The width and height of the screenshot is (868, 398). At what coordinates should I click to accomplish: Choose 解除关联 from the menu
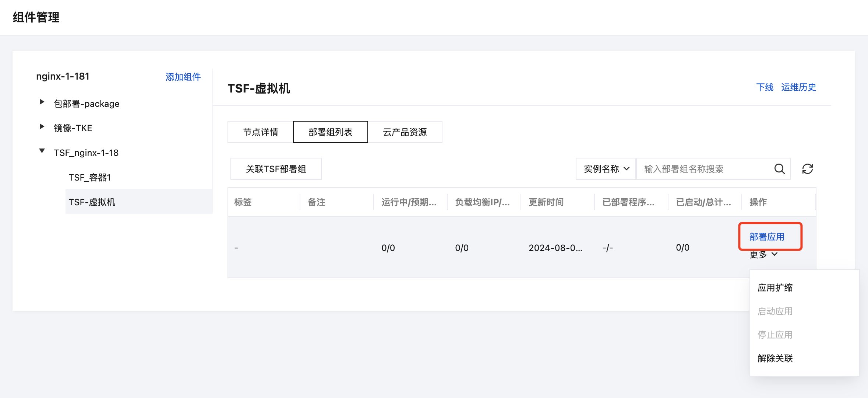click(x=775, y=358)
